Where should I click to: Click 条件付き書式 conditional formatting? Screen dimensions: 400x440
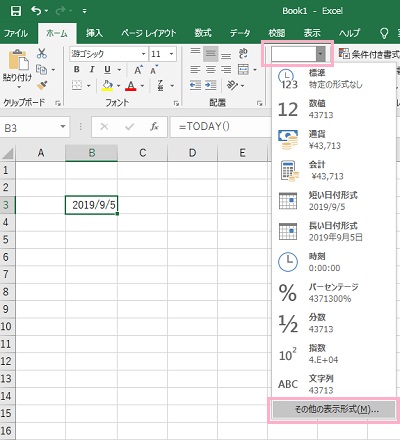[x=369, y=54]
